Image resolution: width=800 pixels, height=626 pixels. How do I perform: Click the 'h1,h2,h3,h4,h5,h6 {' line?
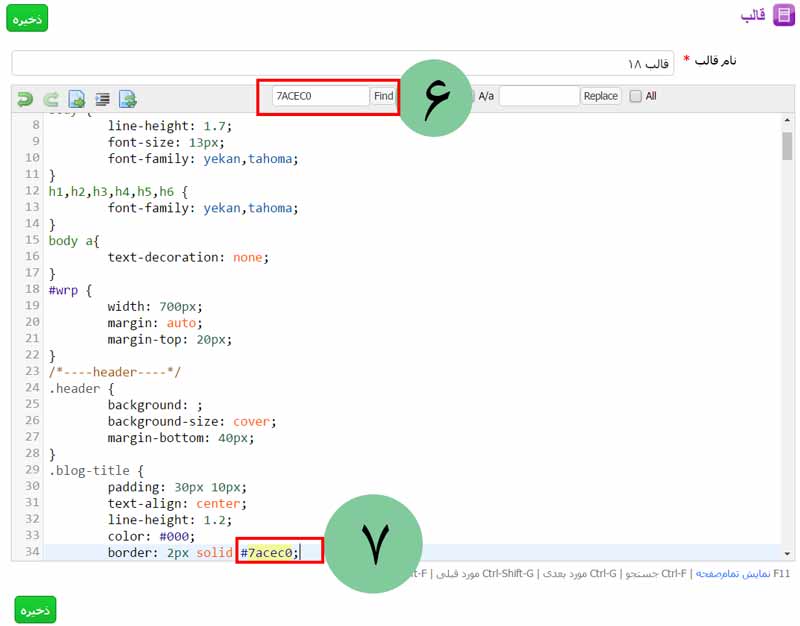(x=118, y=192)
